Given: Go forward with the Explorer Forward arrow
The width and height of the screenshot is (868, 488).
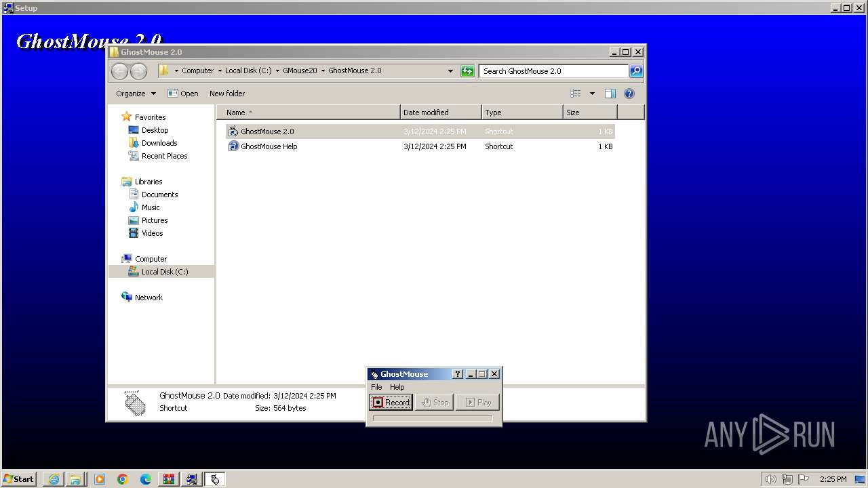Looking at the screenshot, I should tap(138, 70).
